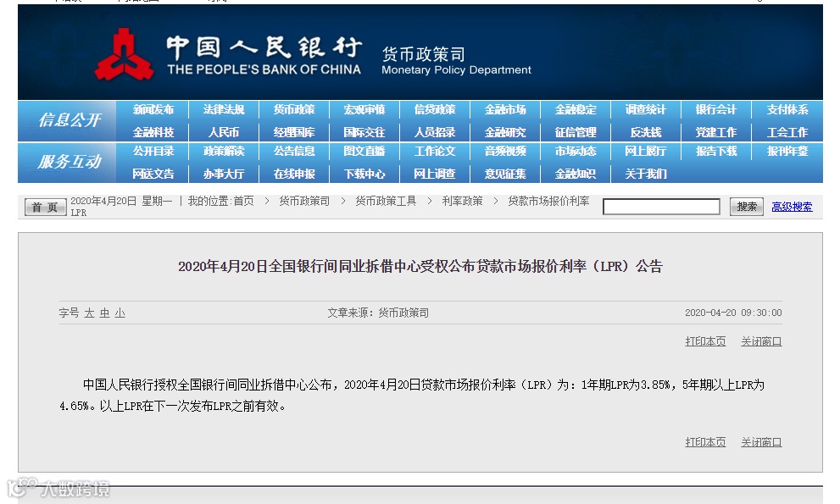Open the 网上调查 online survey link

(435, 174)
